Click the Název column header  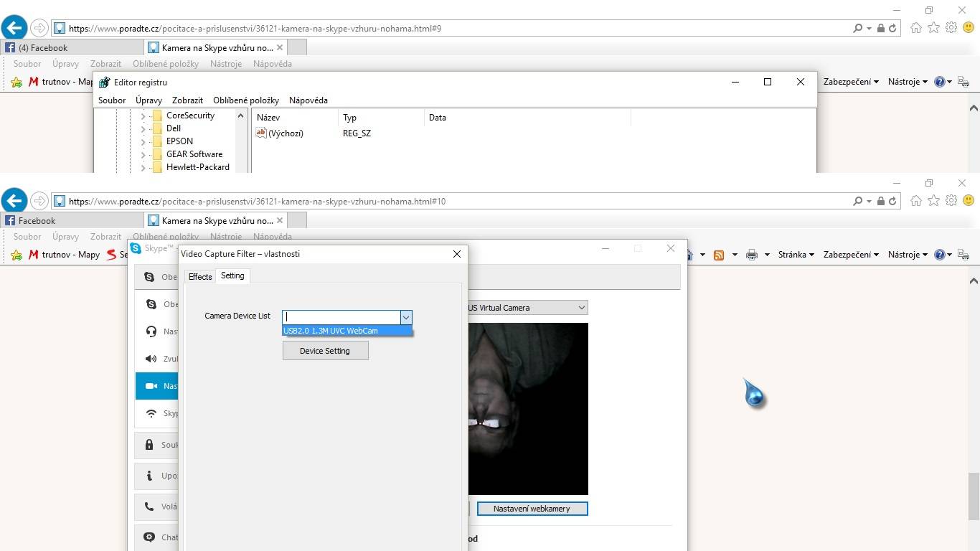[x=295, y=118]
